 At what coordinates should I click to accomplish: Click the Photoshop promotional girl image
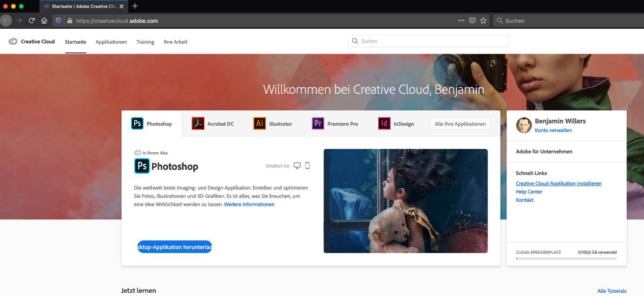406,201
